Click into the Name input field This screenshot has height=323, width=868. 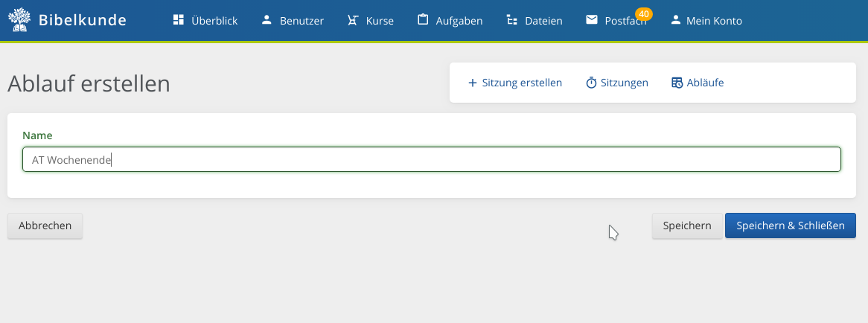coord(432,159)
